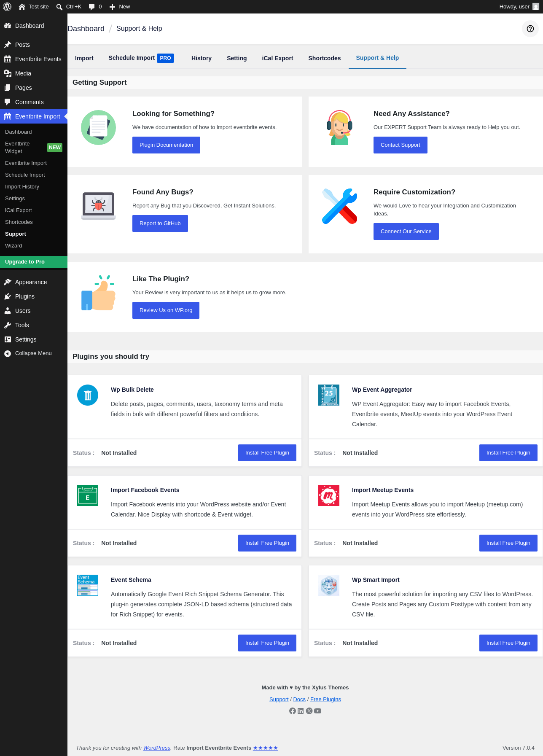Open Eventbrite Events calendar icon in sidebar

(x=8, y=59)
